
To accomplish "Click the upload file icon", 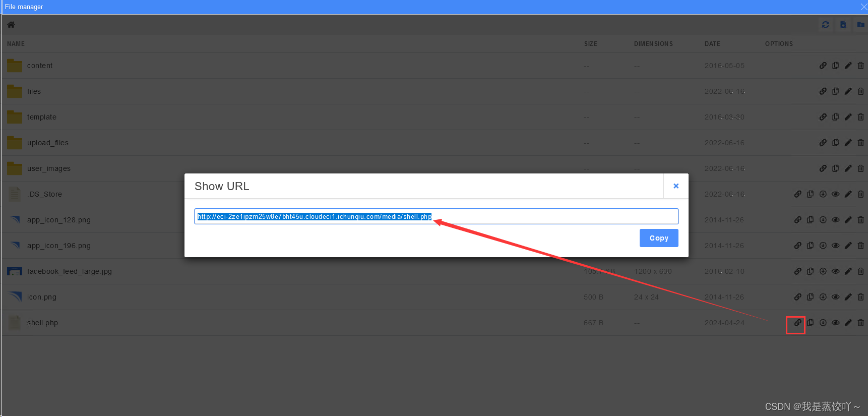I will [x=843, y=25].
